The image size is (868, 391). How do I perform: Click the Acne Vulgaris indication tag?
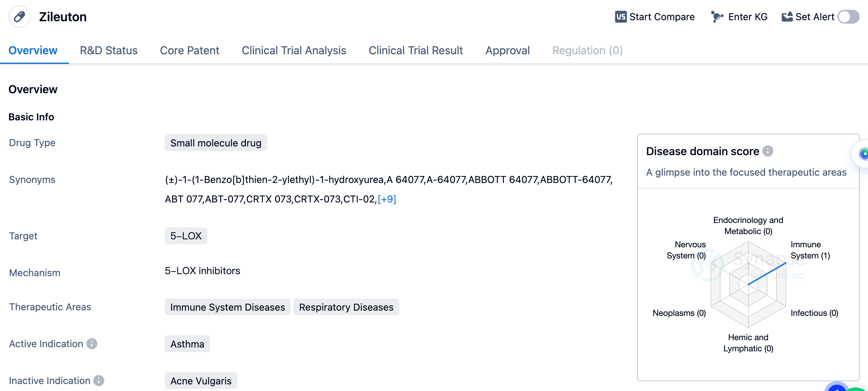tap(201, 381)
